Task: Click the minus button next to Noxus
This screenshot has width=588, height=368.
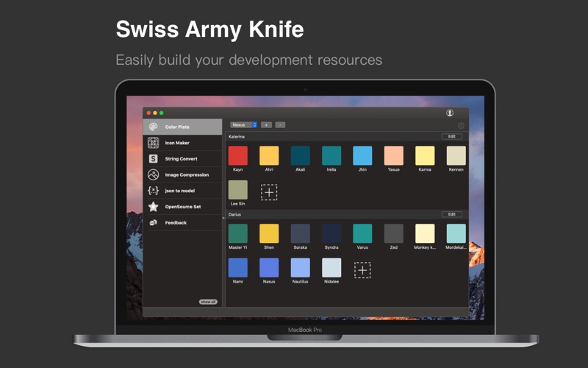Action: pyautogui.click(x=280, y=124)
